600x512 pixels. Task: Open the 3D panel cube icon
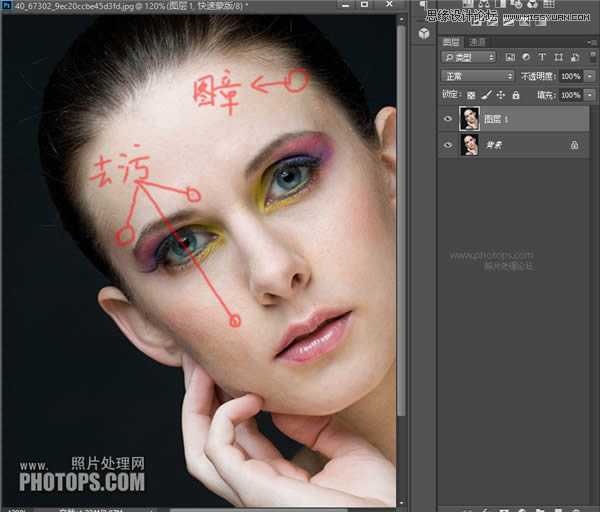pyautogui.click(x=424, y=33)
